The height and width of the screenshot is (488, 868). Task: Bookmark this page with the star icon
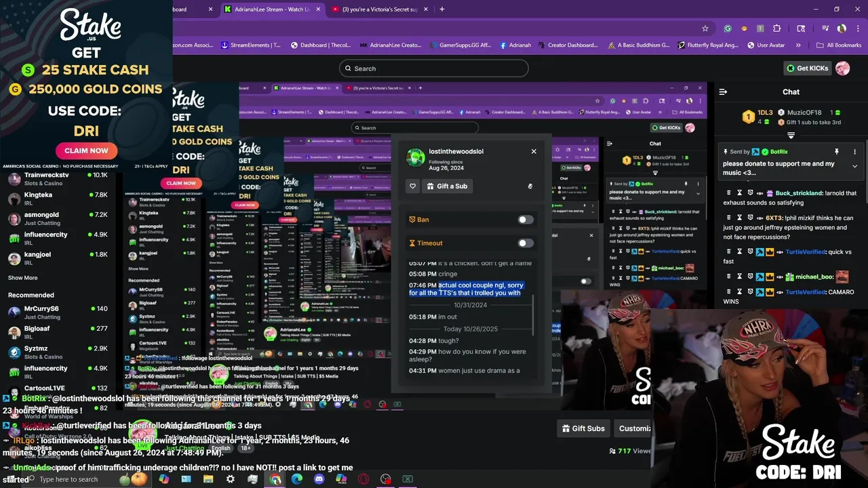coord(705,28)
